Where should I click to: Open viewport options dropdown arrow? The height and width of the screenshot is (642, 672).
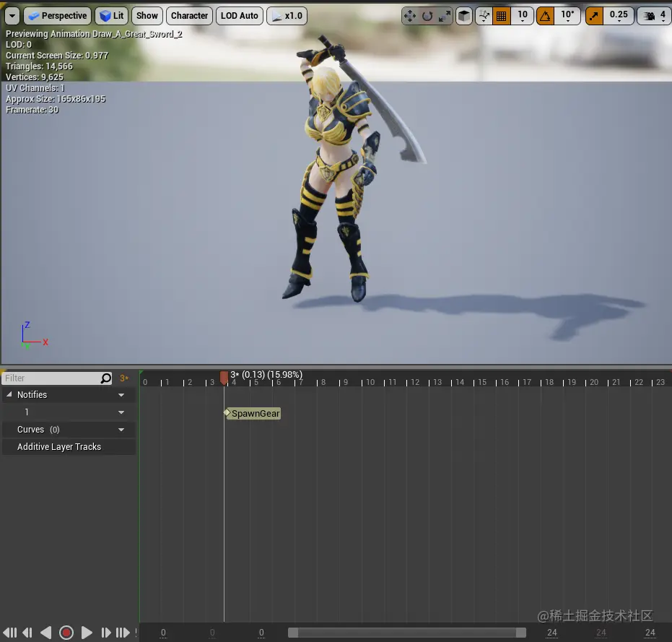[x=12, y=17]
